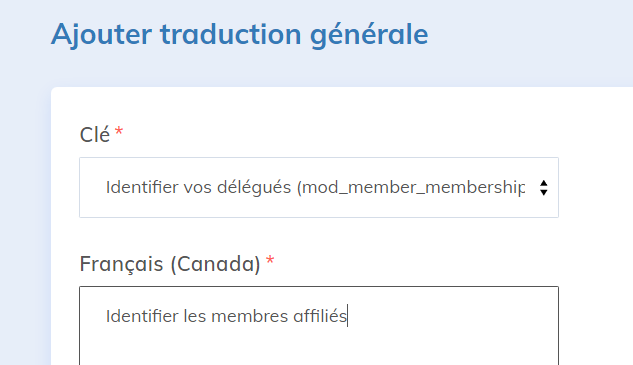Click the Français (Canada) field label
Screen dimensions: 633x365
170,264
